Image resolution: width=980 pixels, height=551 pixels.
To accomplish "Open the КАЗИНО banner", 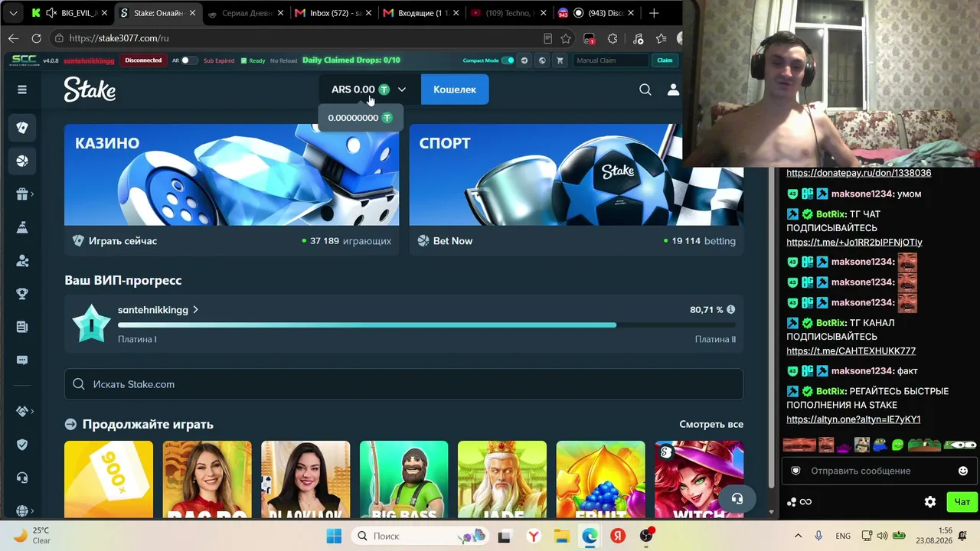I will click(231, 174).
